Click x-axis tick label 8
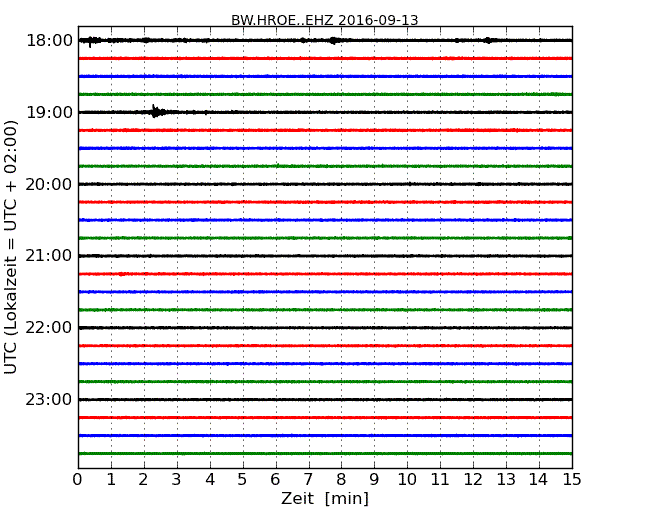The width and height of the screenshot is (650, 520). pyautogui.click(x=341, y=480)
